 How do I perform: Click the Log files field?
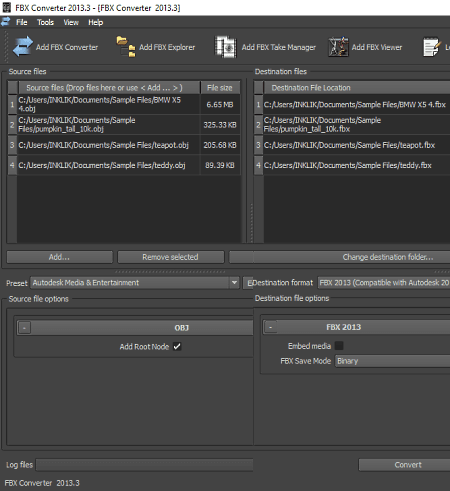[x=144, y=465]
